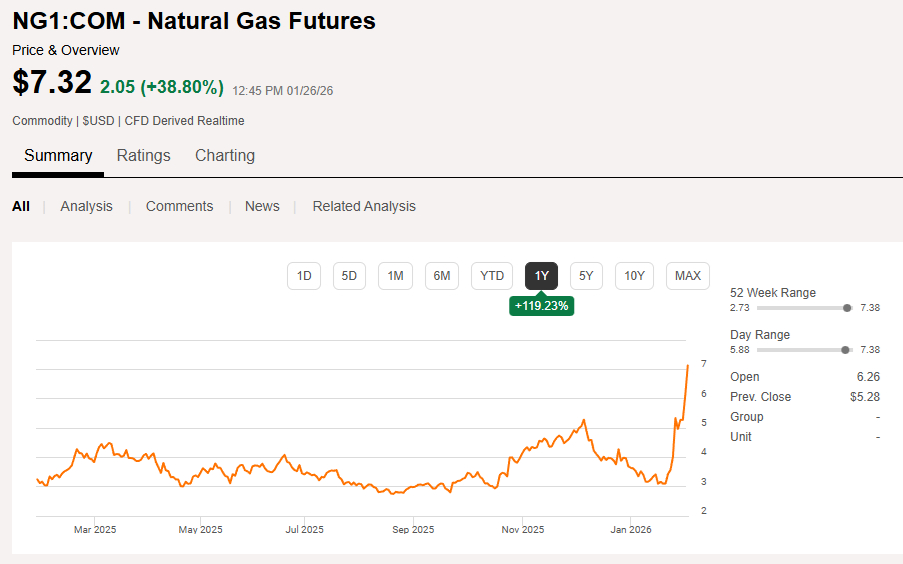Select the 5D chart range
903x564 pixels.
pos(349,276)
